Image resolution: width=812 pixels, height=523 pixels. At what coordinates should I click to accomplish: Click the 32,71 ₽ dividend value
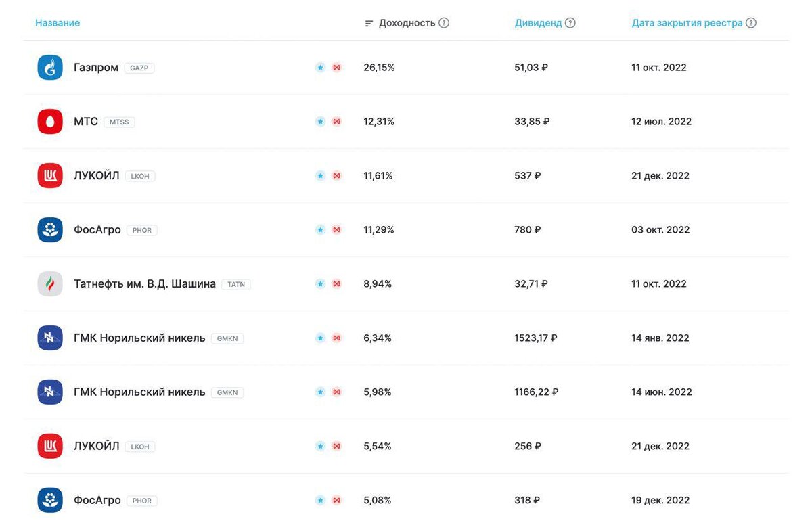pyautogui.click(x=531, y=284)
